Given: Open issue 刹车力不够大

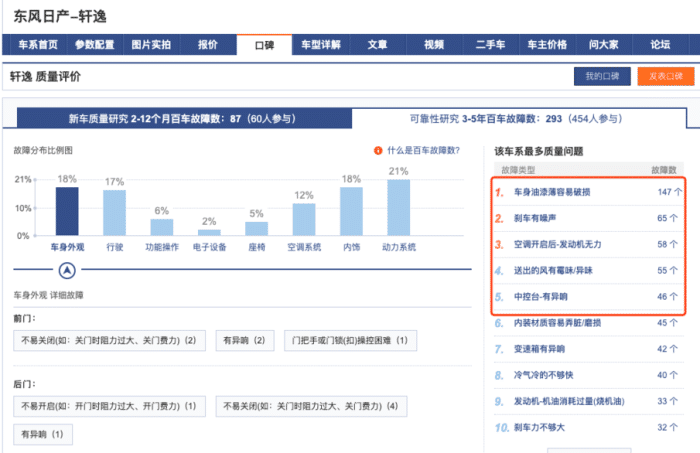Looking at the screenshot, I should pyautogui.click(x=539, y=428).
